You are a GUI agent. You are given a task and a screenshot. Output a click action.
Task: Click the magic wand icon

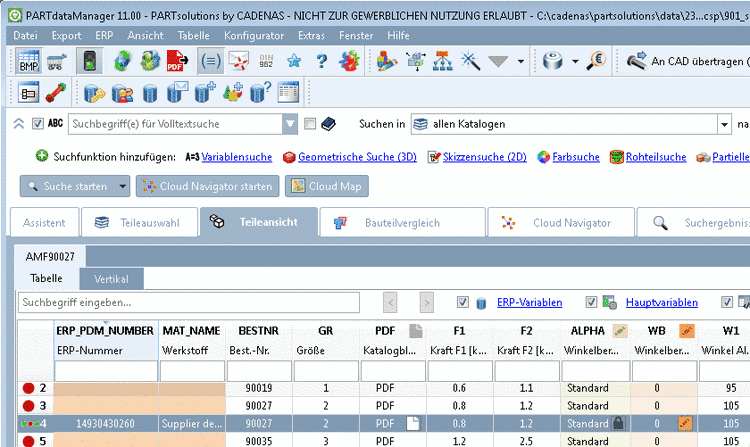pyautogui.click(x=470, y=61)
